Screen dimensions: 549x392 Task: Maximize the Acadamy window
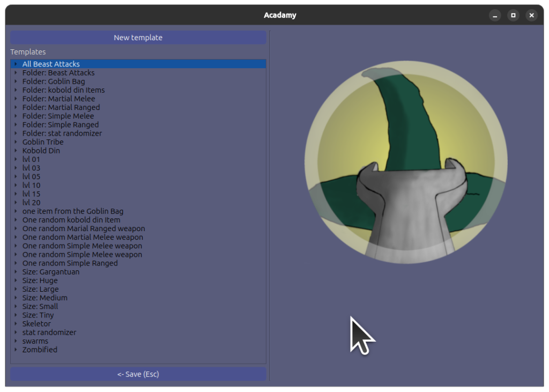(x=513, y=16)
